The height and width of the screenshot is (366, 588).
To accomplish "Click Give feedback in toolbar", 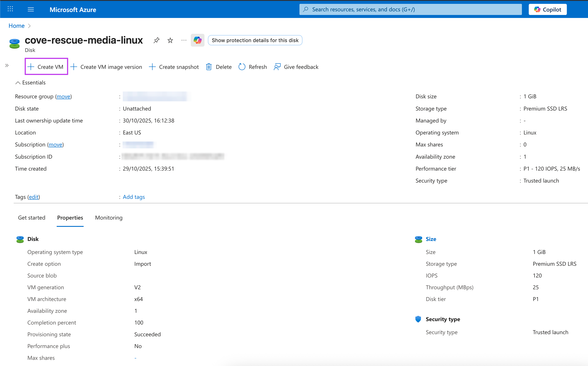I will pos(296,67).
